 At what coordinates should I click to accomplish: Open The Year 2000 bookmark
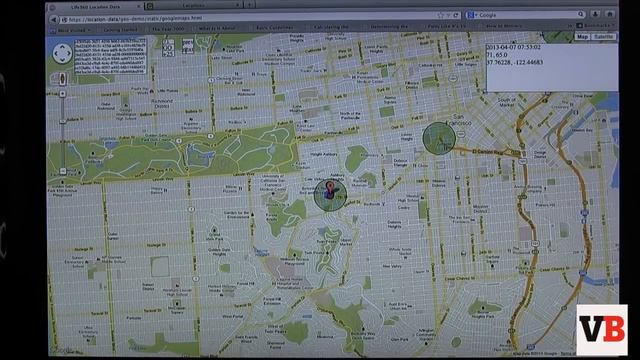pyautogui.click(x=168, y=29)
